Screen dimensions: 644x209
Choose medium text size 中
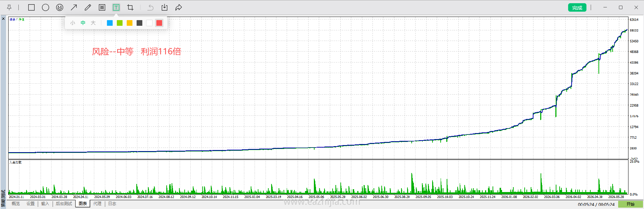[83, 23]
